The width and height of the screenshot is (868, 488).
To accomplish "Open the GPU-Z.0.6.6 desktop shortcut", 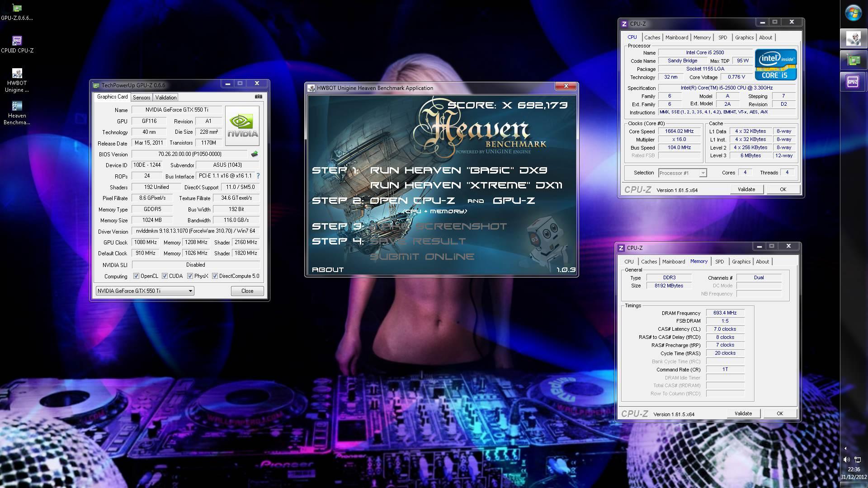I will coord(17,12).
